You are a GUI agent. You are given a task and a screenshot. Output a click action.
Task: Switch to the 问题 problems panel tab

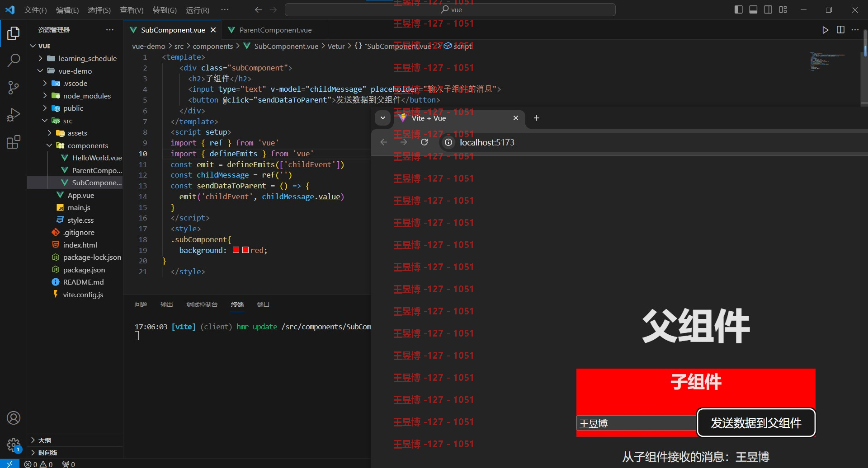[x=141, y=304]
